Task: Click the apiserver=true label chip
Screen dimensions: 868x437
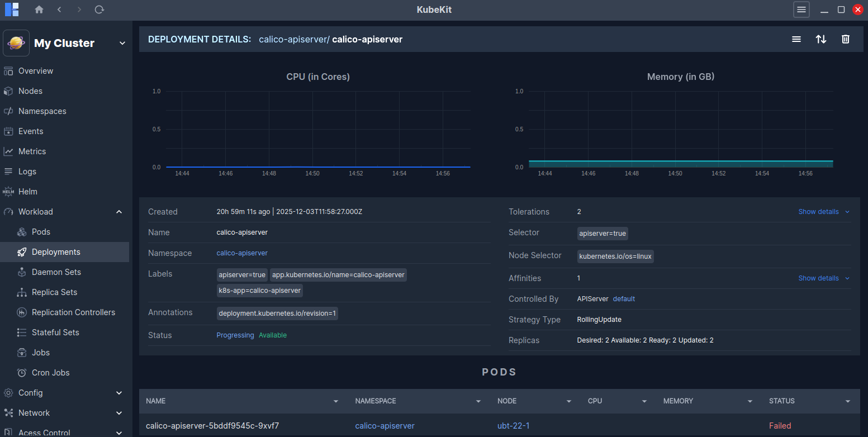Action: tap(242, 275)
